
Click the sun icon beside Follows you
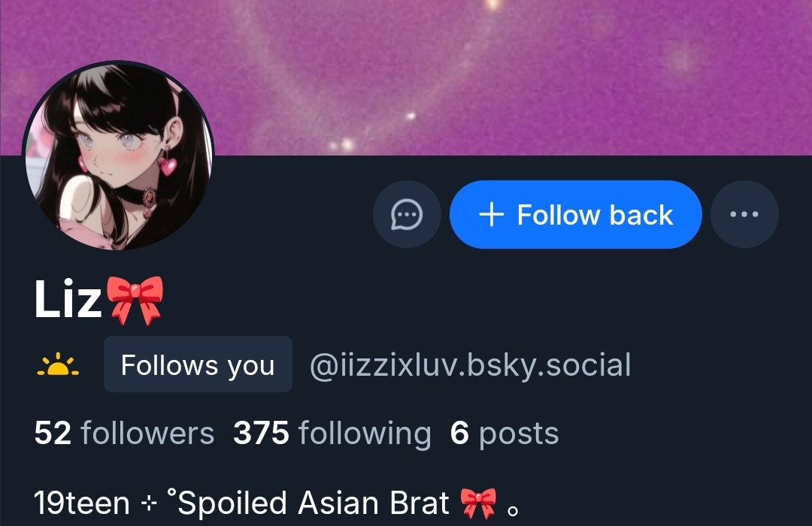point(58,364)
